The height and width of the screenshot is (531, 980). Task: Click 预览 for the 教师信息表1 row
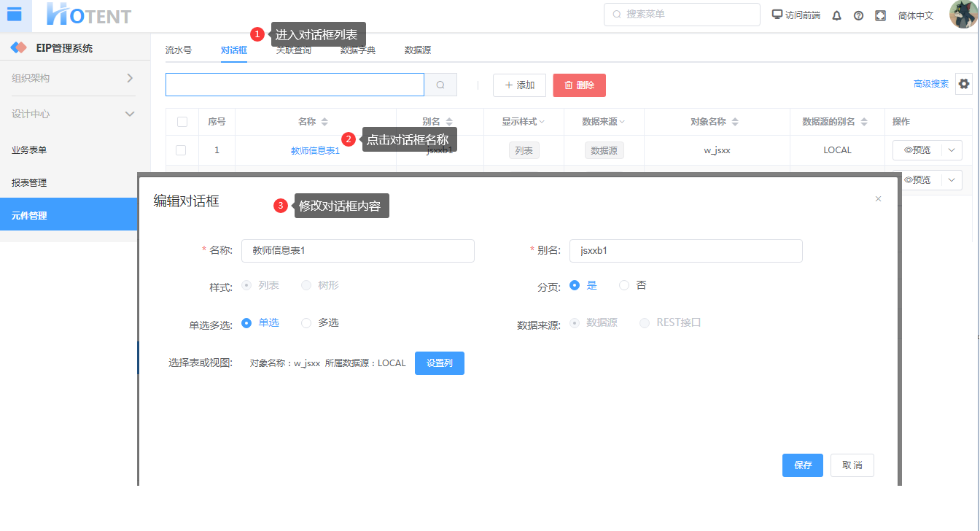tap(917, 150)
